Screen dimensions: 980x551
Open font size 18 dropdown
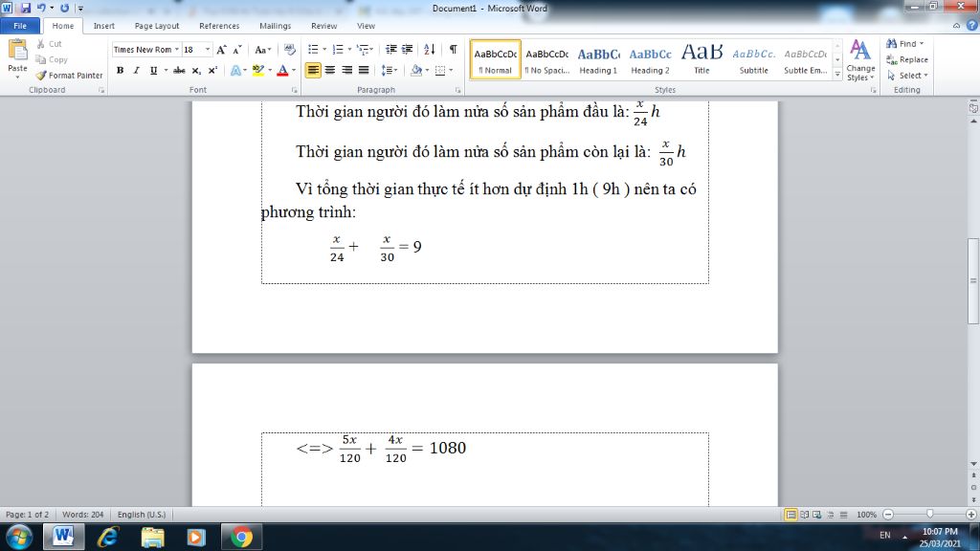point(208,50)
